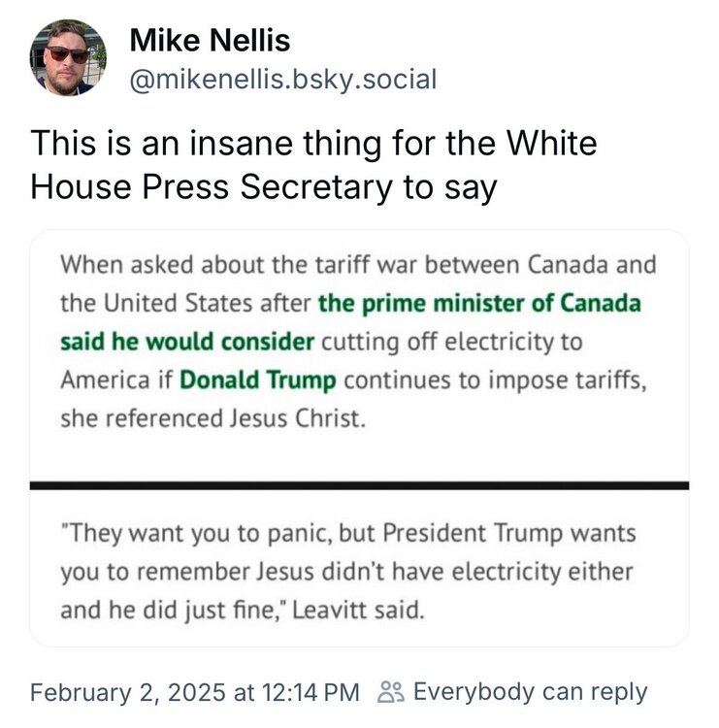This screenshot has height=728, width=719.
Task: Click the 12:14 PM time text
Action: pos(311,692)
